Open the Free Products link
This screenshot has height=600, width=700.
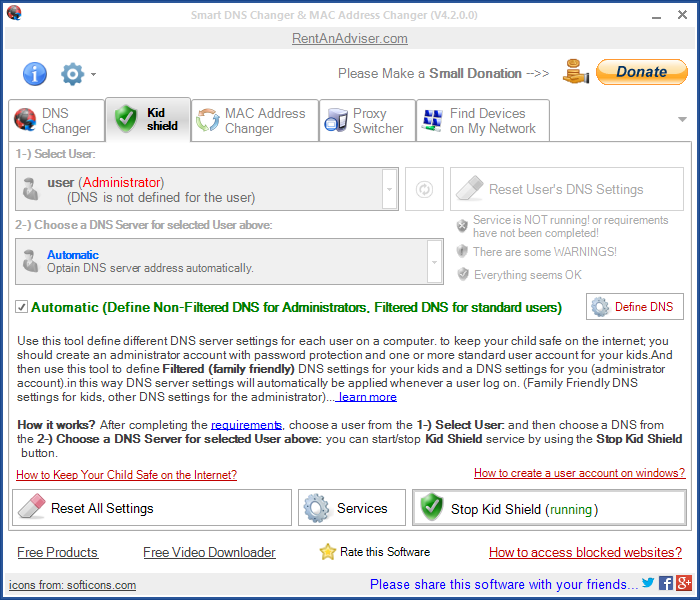click(57, 552)
